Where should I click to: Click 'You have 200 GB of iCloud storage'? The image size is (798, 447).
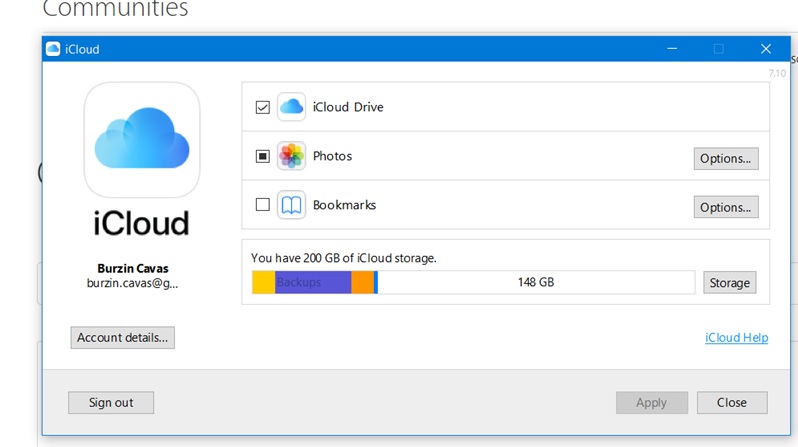point(344,258)
